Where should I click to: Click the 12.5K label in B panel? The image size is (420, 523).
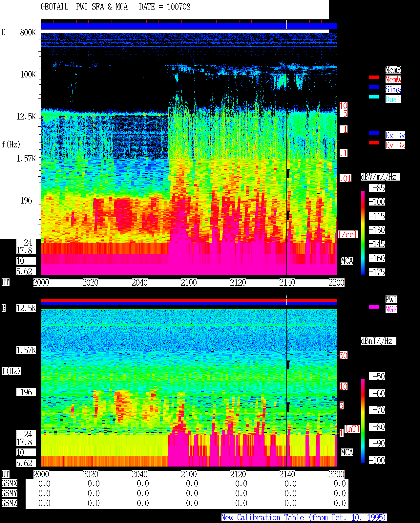26,308
